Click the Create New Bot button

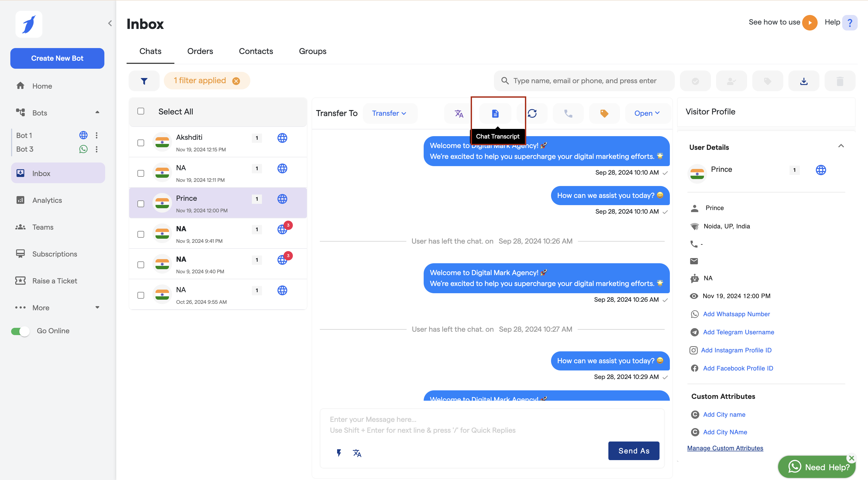pyautogui.click(x=57, y=58)
